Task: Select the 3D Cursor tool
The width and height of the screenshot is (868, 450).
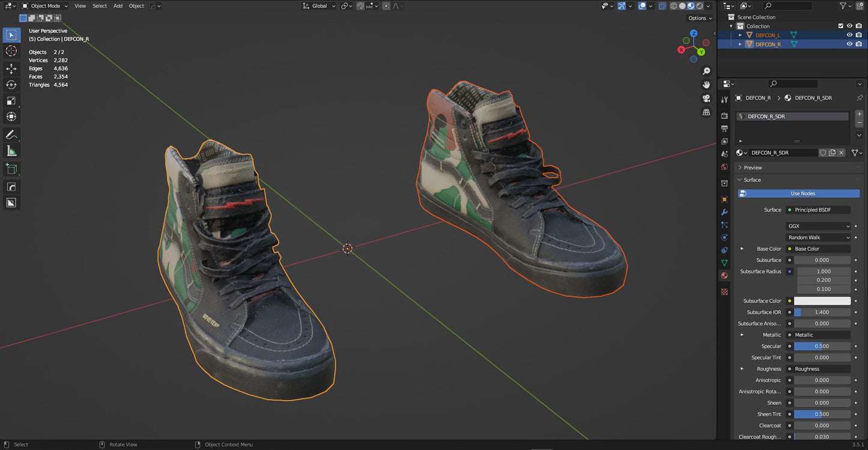Action: (11, 50)
